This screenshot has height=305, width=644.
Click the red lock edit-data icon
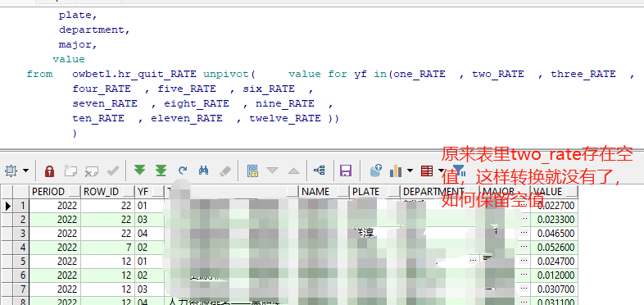pyautogui.click(x=50, y=171)
